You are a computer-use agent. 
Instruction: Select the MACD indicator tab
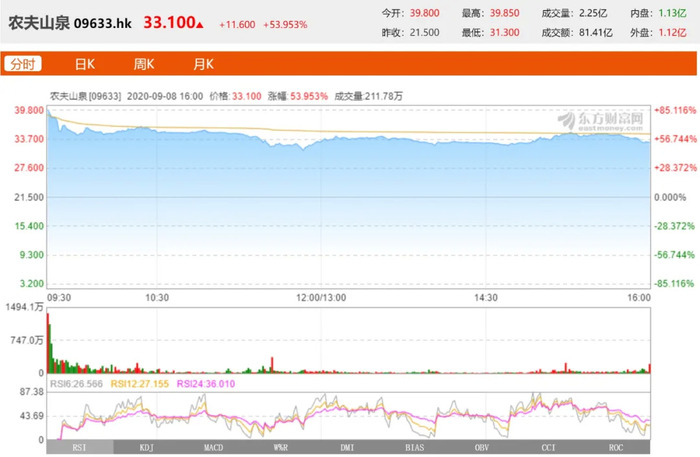pos(213,447)
